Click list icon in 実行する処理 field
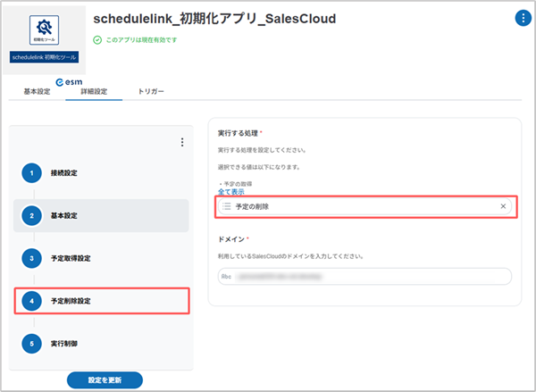The width and height of the screenshot is (536, 392). 226,206
